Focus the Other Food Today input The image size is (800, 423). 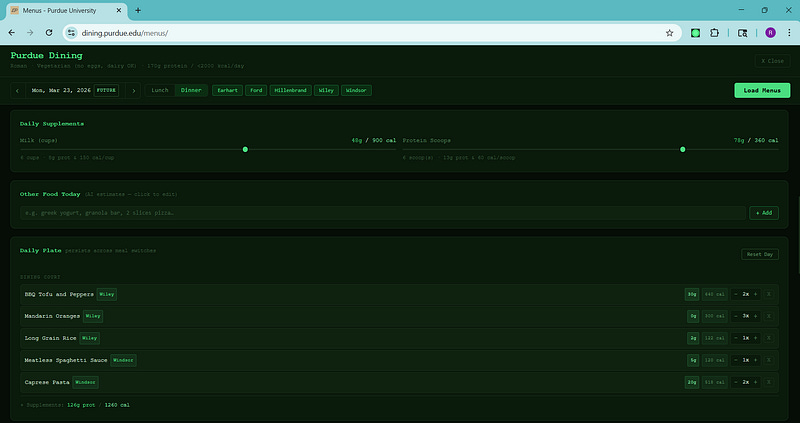click(x=383, y=213)
